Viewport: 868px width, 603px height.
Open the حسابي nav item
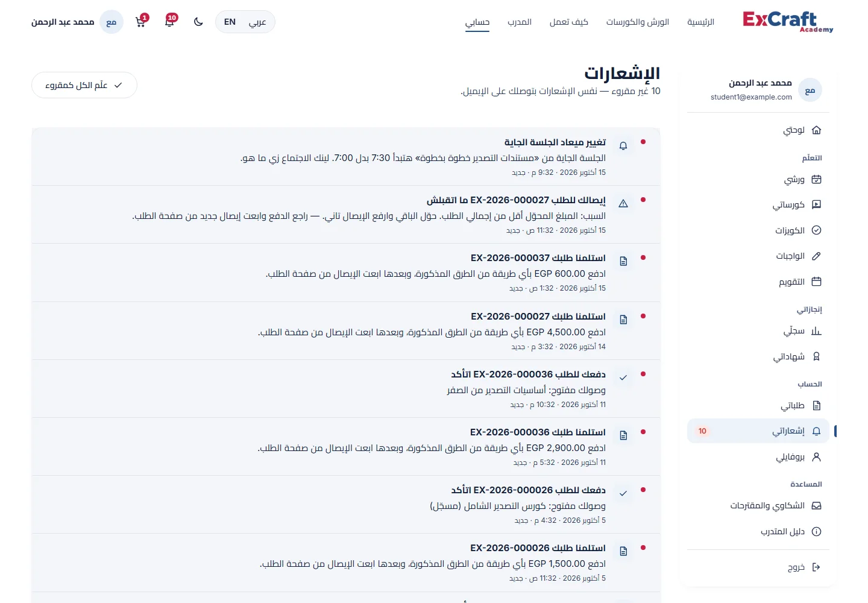477,22
